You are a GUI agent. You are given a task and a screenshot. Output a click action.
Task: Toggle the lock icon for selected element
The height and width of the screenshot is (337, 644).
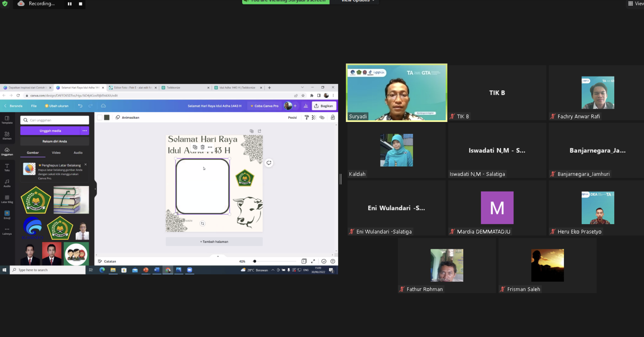click(333, 117)
